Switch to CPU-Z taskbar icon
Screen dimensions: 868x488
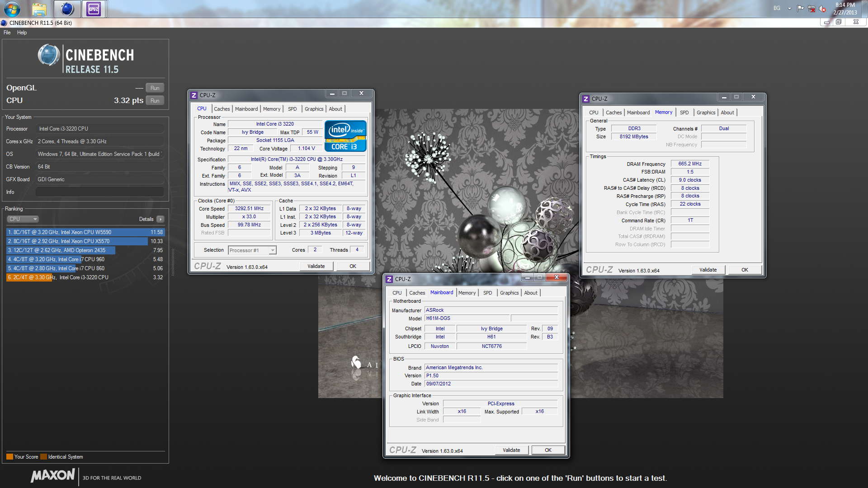(x=94, y=9)
